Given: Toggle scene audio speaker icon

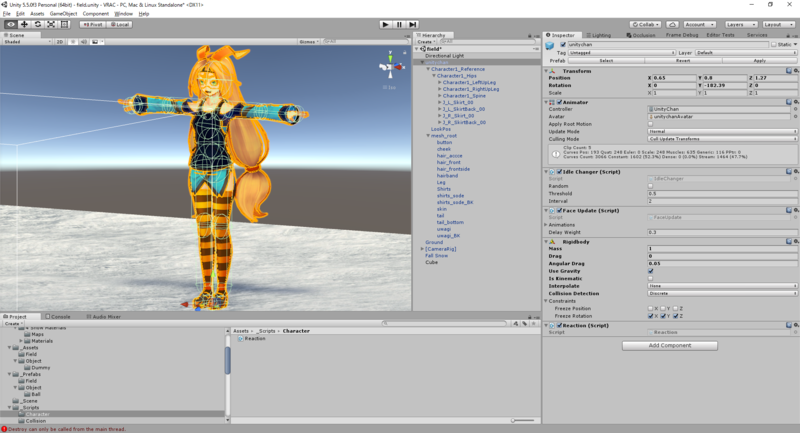Looking at the screenshot, I should click(x=84, y=42).
